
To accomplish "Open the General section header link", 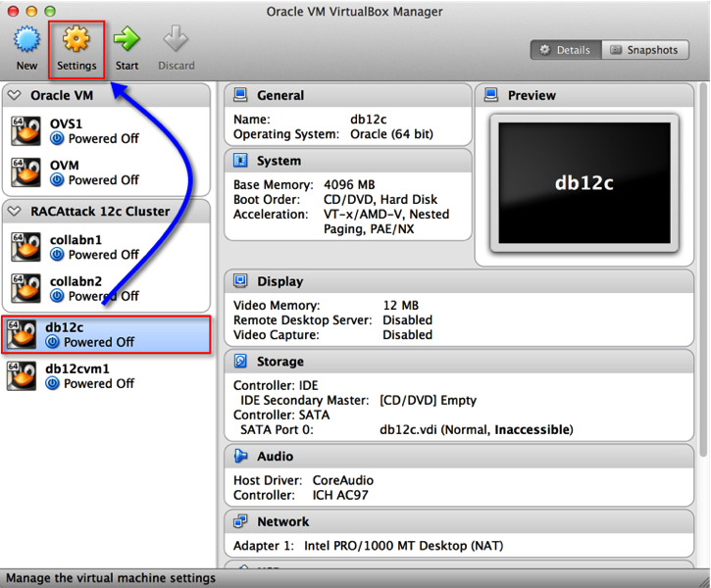I will pyautogui.click(x=280, y=96).
